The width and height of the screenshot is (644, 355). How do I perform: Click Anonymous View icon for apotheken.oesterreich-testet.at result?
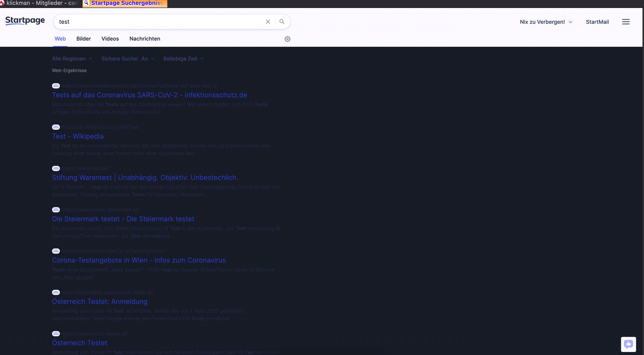pyautogui.click(x=56, y=293)
